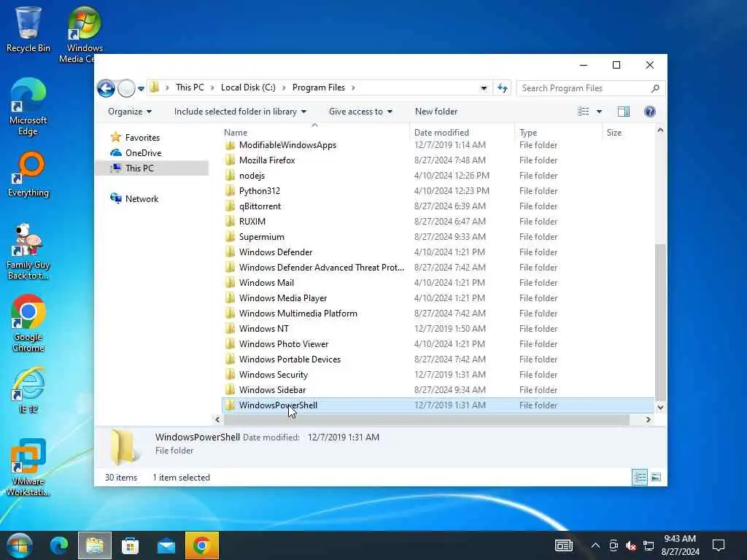The height and width of the screenshot is (560, 747).
Task: Open the recent locations dropdown arrow
Action: point(141,88)
